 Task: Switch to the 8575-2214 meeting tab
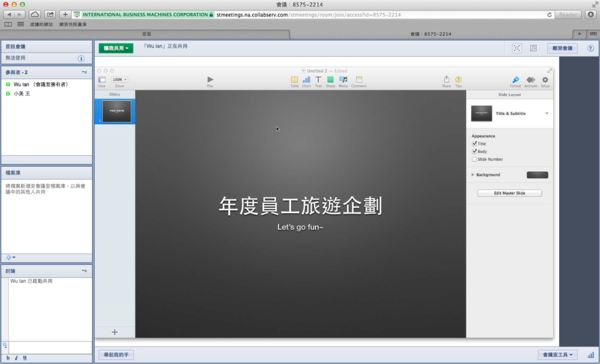tap(431, 34)
